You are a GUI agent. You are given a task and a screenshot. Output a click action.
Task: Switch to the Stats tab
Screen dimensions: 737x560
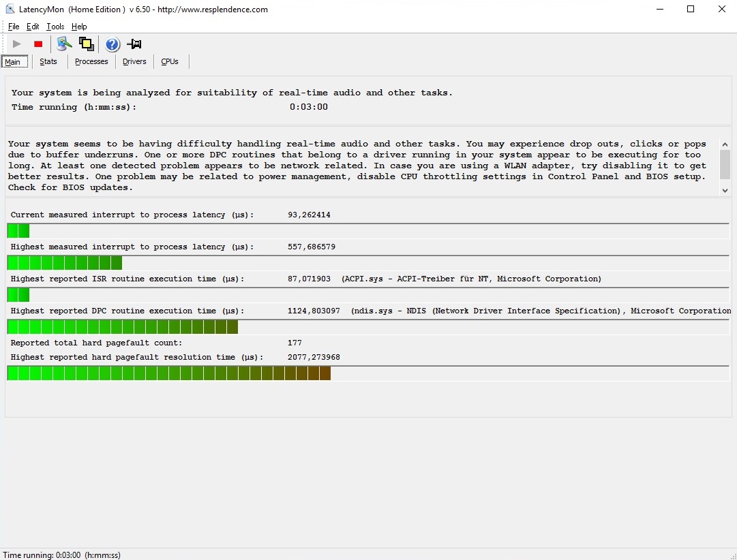(x=48, y=61)
